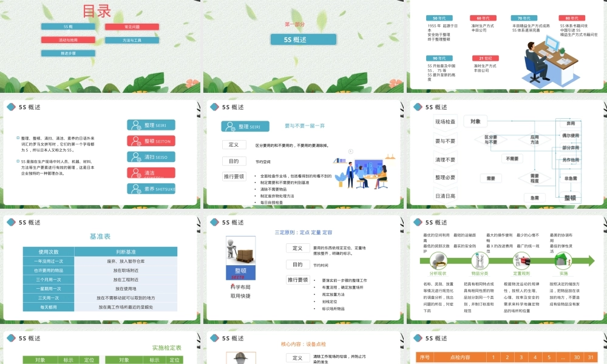
Task: Select the 目录 contents slide thumbnail
Action: [x=100, y=47]
